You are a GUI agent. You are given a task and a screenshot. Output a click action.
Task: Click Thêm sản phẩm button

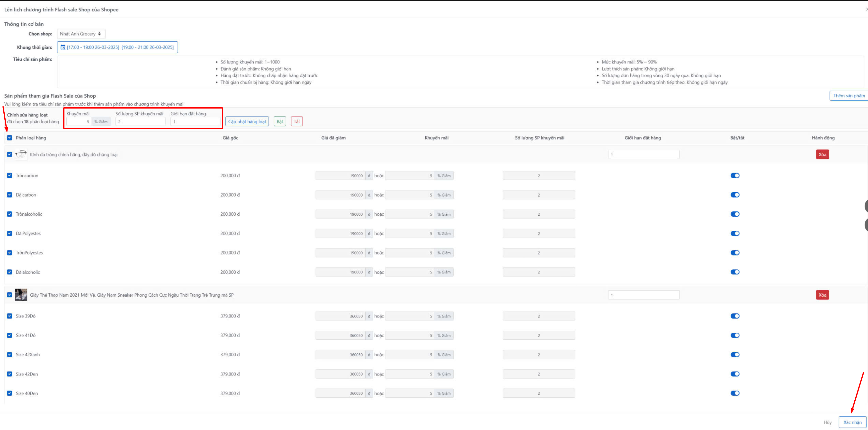pyautogui.click(x=849, y=96)
